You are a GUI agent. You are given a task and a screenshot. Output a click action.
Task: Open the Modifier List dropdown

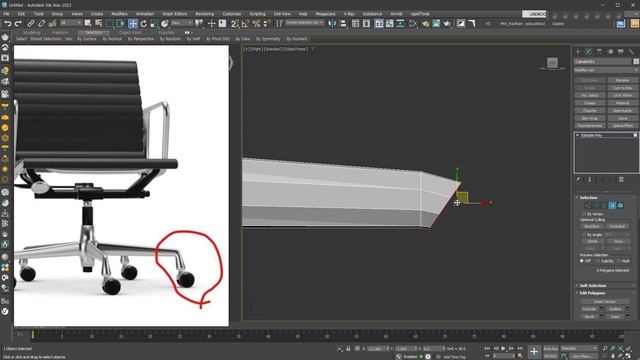[606, 70]
